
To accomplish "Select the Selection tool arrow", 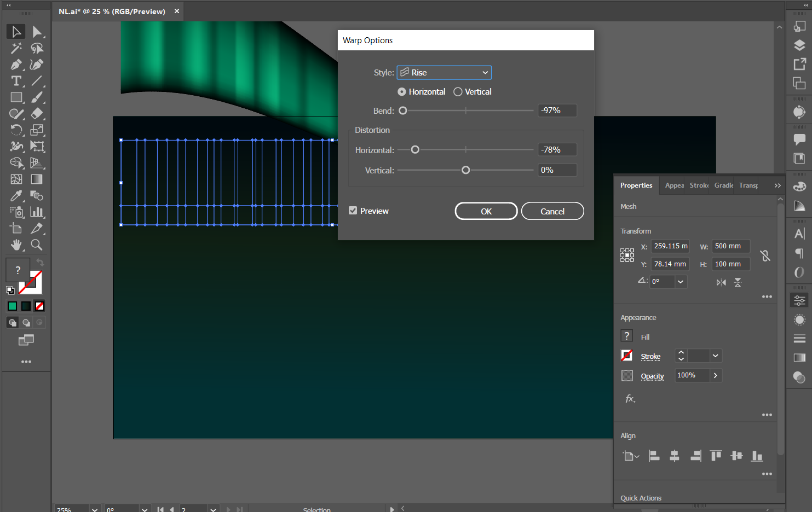I will tap(16, 32).
